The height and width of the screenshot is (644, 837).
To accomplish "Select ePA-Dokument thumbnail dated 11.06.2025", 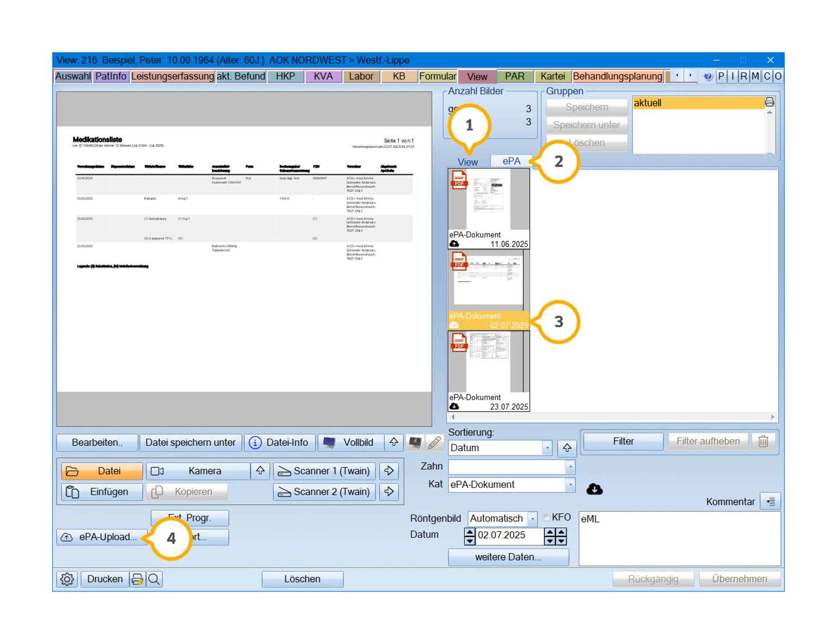I will point(488,209).
